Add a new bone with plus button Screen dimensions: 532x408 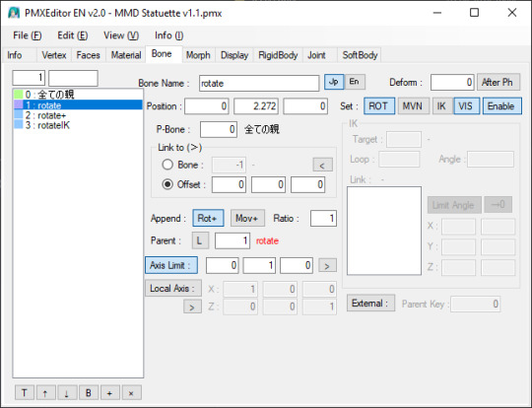tap(109, 393)
